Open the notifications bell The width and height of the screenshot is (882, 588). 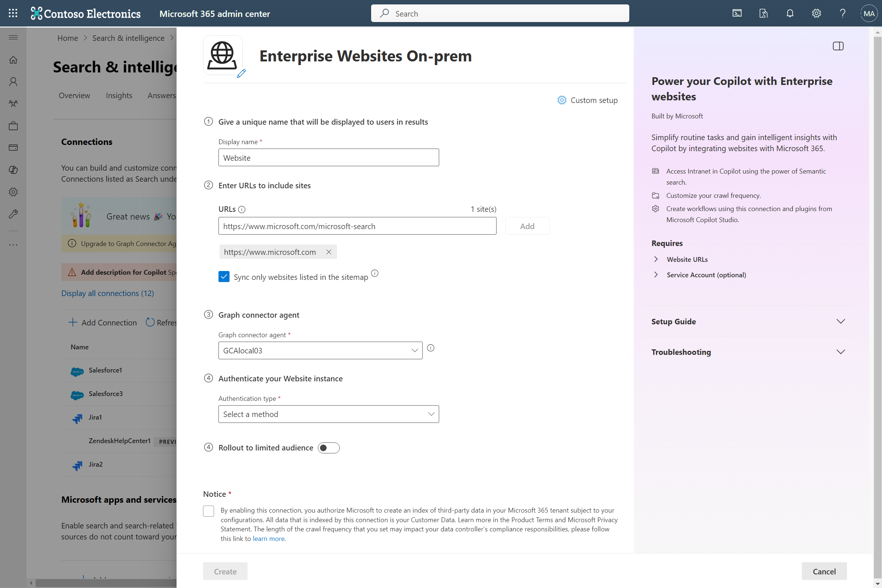pos(790,13)
